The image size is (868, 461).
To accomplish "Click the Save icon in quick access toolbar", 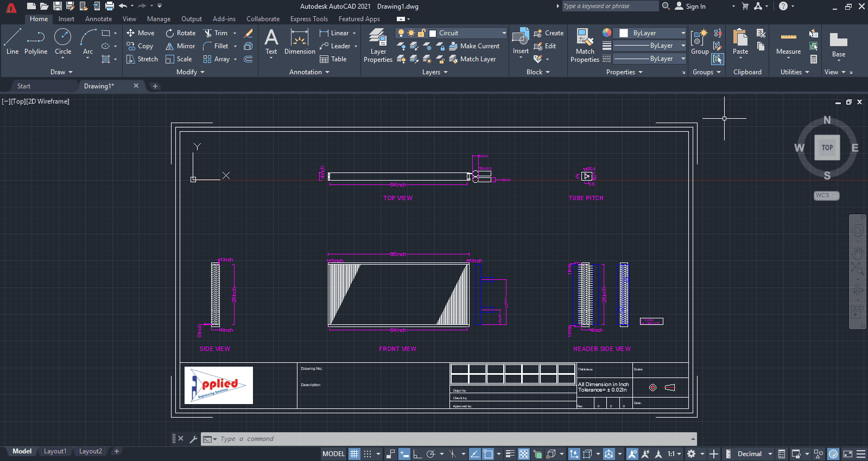I will [57, 6].
